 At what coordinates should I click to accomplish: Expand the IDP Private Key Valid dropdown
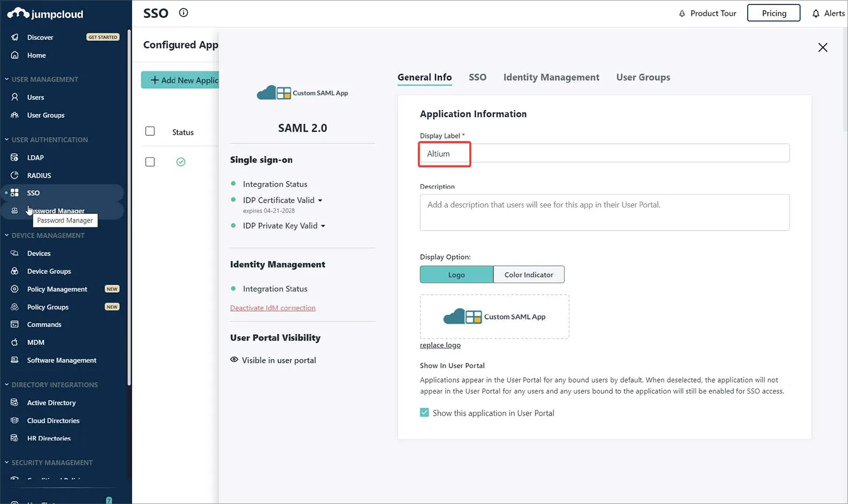point(323,226)
